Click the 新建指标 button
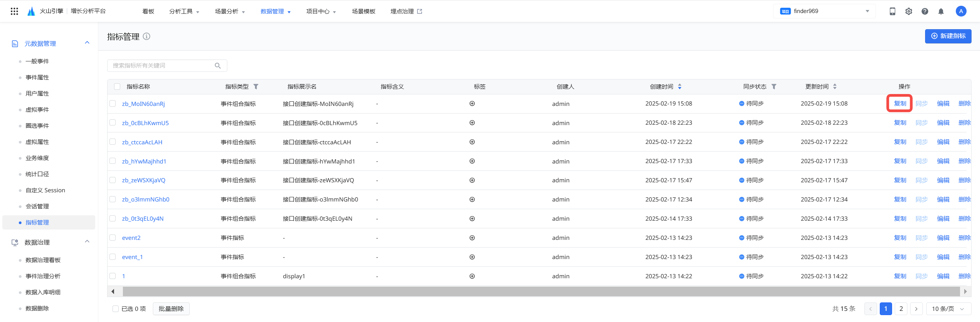The image size is (980, 322). pyautogui.click(x=948, y=36)
